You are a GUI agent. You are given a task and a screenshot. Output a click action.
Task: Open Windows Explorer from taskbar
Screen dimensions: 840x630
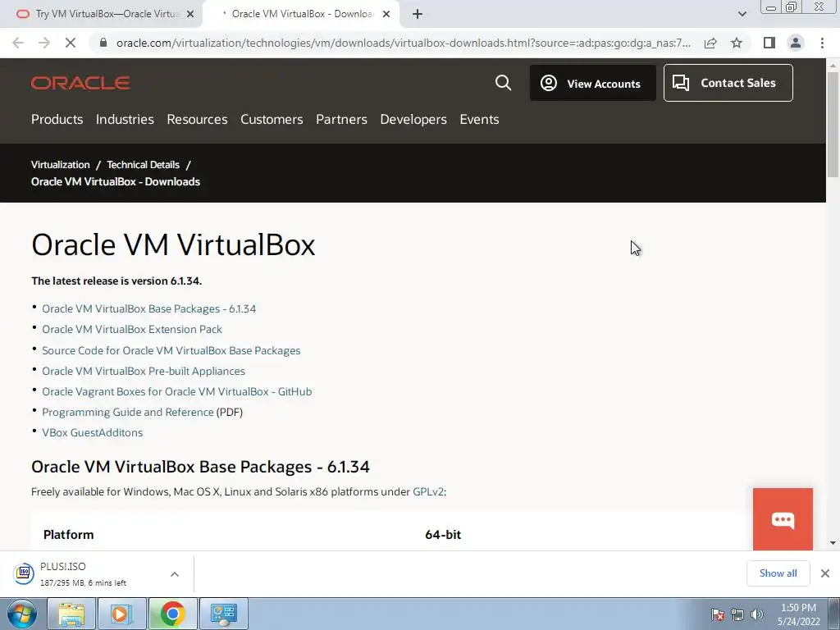(x=71, y=614)
